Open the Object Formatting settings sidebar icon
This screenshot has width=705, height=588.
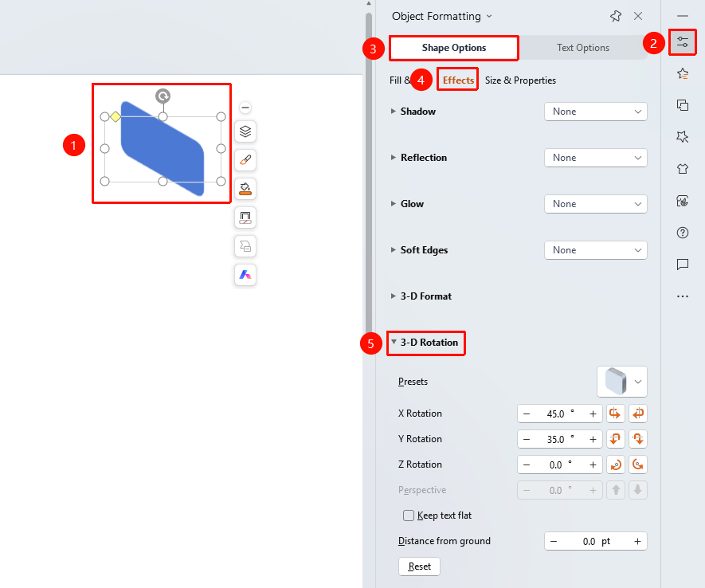pos(682,42)
